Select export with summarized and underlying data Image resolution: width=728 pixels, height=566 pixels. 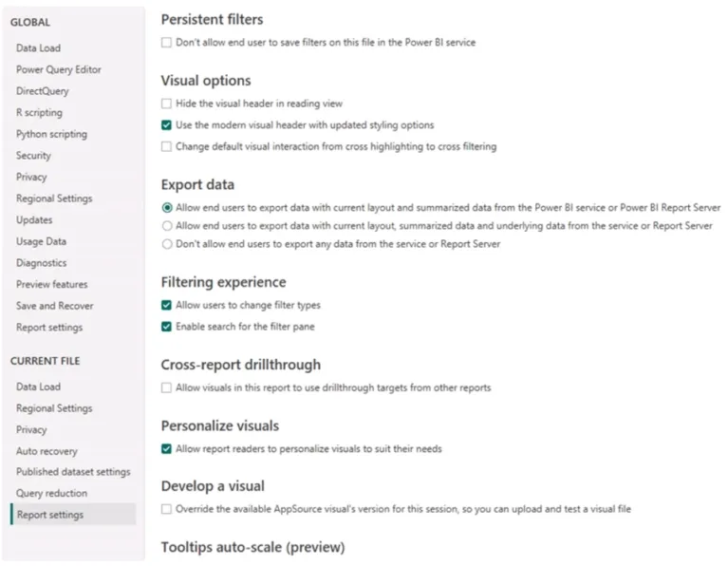click(x=167, y=226)
